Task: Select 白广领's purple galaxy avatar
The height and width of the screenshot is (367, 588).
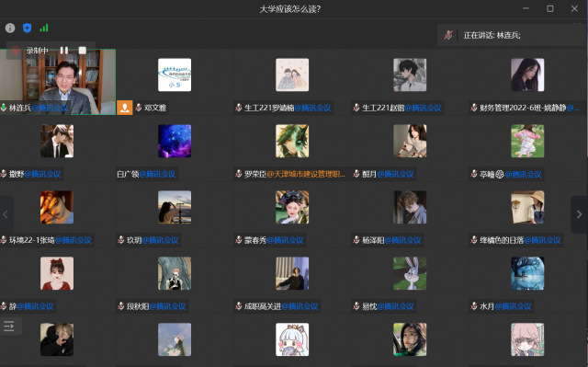Action: click(175, 141)
